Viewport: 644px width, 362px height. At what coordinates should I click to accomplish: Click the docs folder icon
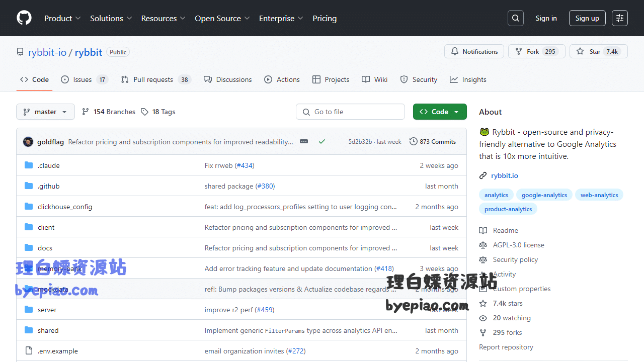coord(29,248)
